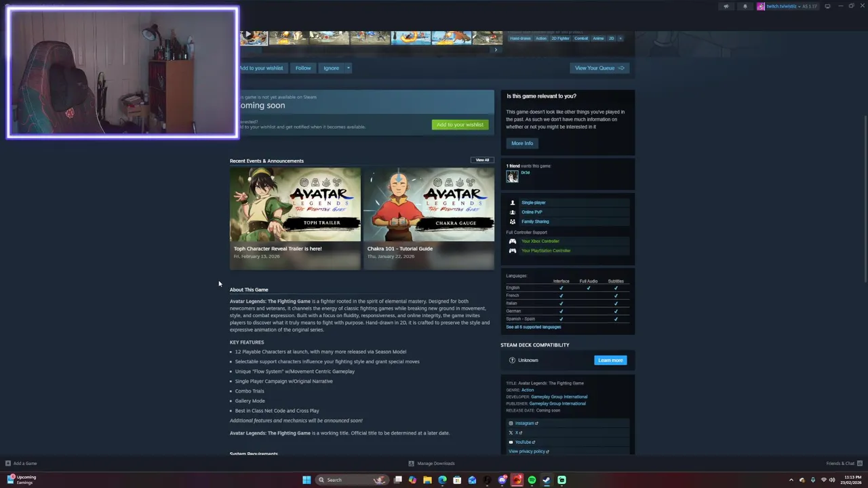Click the X social icon
The width and height of the screenshot is (868, 488).
point(511,432)
